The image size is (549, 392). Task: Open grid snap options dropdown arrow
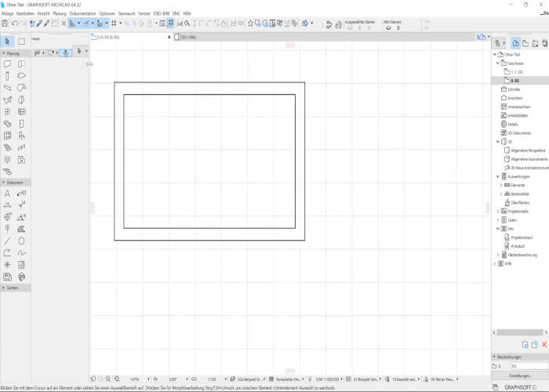tap(121, 24)
